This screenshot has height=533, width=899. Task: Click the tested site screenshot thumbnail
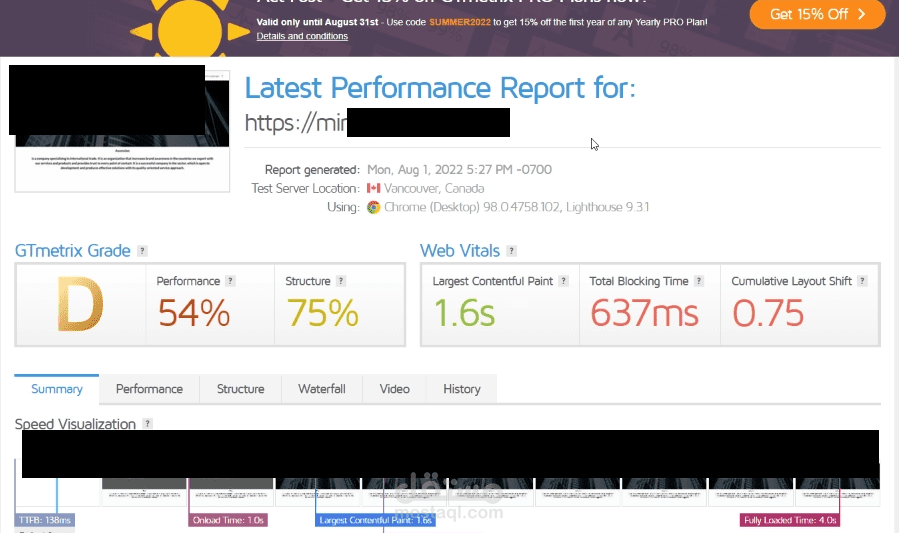click(x=122, y=131)
